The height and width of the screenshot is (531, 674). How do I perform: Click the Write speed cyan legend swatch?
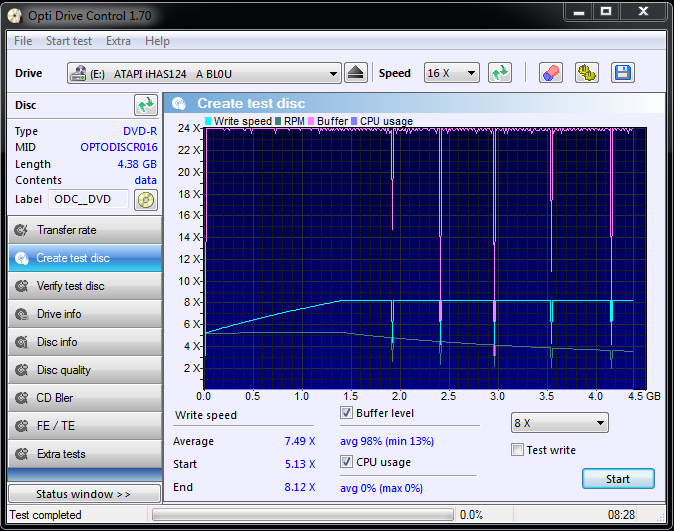[x=208, y=121]
